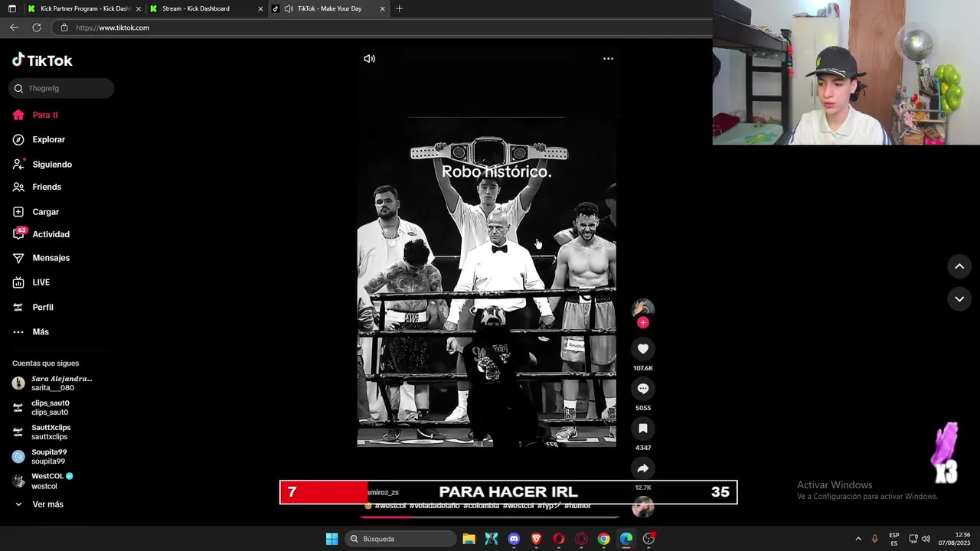
Task: Open the tab actions menu icon
Action: pos(11,8)
